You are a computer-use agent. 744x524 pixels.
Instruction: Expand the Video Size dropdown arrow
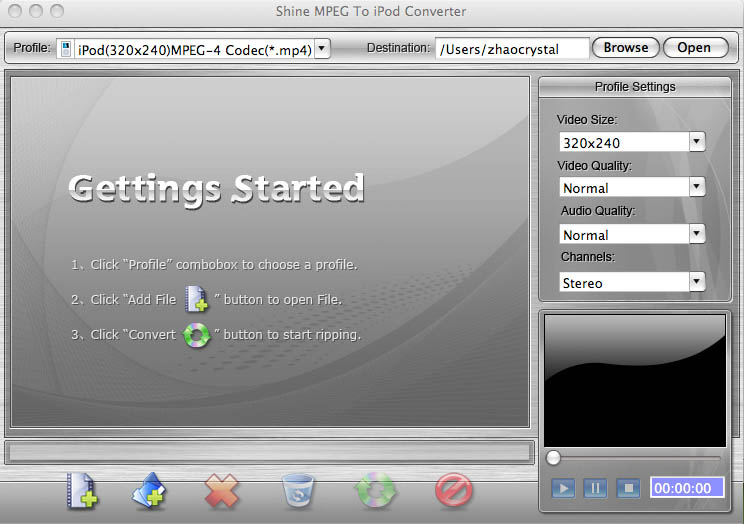(x=697, y=141)
